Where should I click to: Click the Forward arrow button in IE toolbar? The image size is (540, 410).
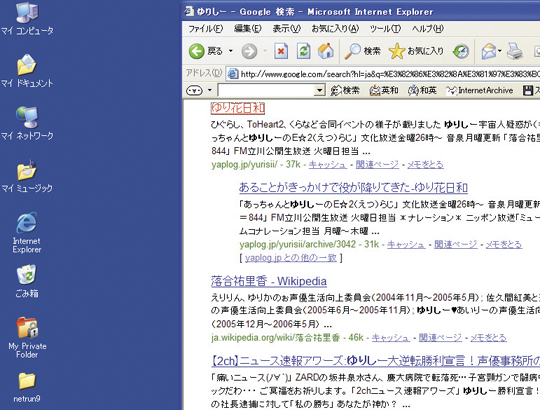tap(249, 51)
